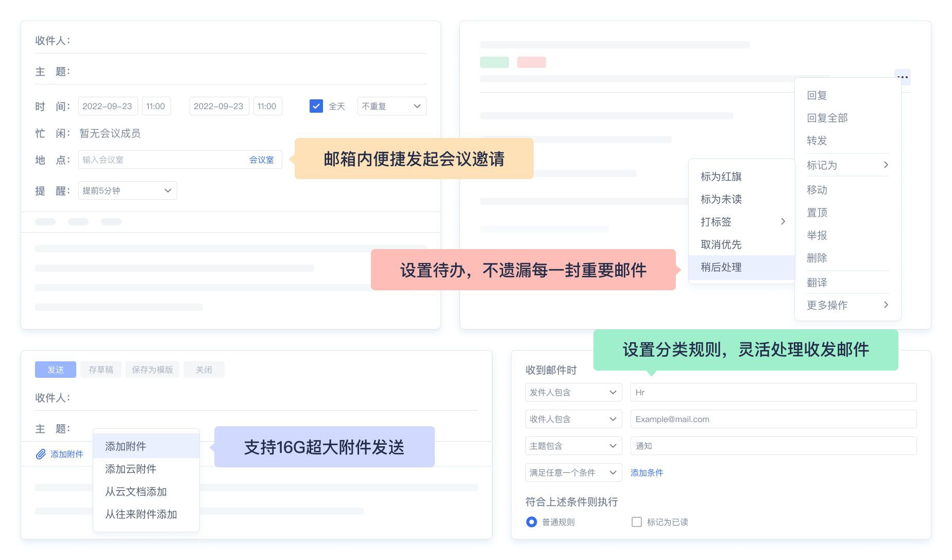This screenshot has width=952, height=560.
Task: Select 转发 in the actions menu
Action: click(x=816, y=141)
